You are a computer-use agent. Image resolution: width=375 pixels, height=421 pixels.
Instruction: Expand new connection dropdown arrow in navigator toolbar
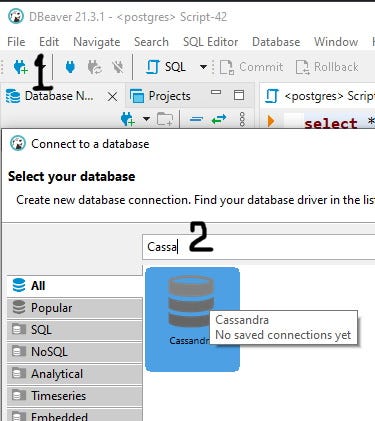tap(146, 119)
